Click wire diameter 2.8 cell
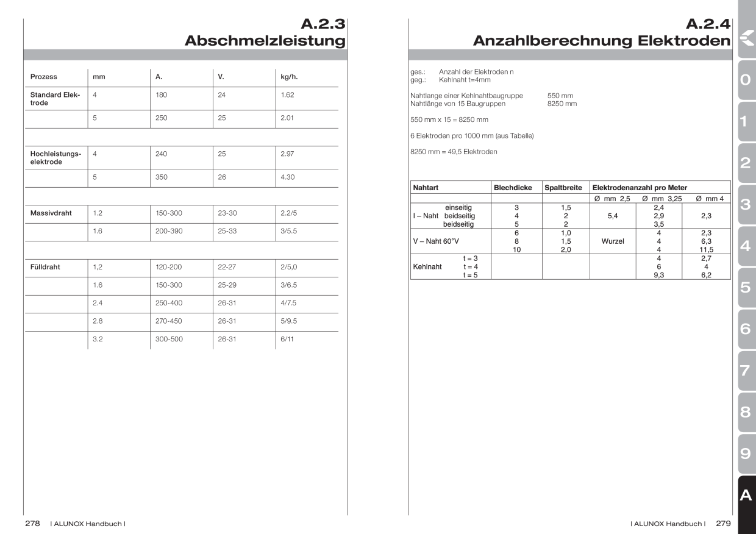This screenshot has height=534, width=756. (x=97, y=321)
